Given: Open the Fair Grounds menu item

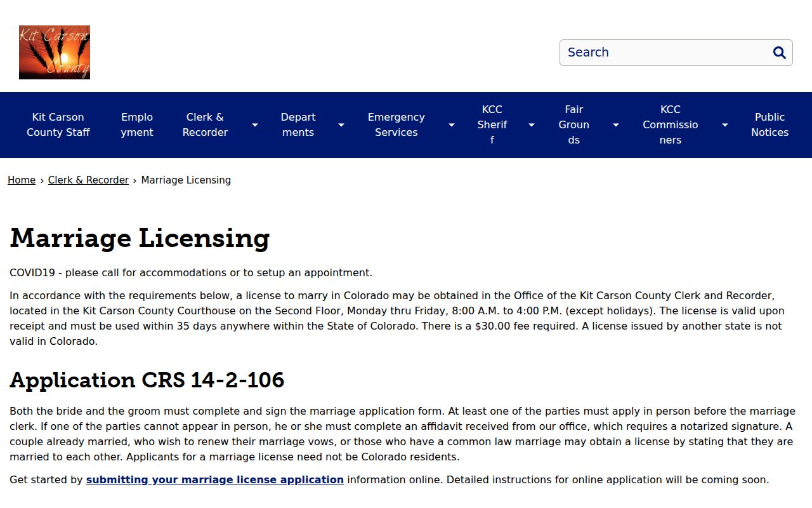Looking at the screenshot, I should (574, 124).
